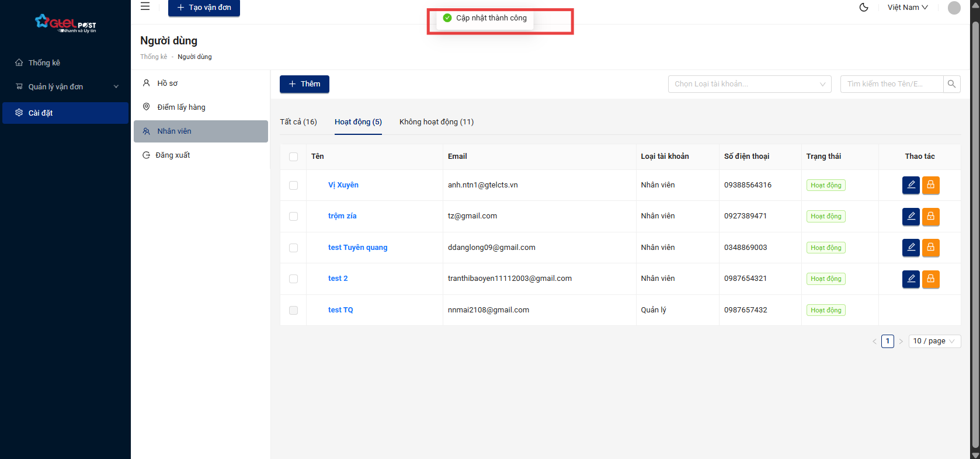The height and width of the screenshot is (459, 980).
Task: Expand Quản lý vận đơn menu
Action: pos(65,86)
